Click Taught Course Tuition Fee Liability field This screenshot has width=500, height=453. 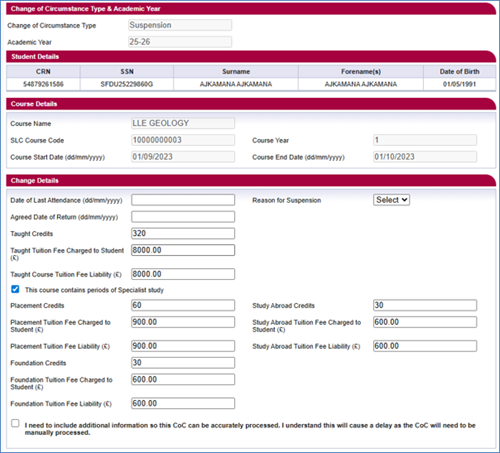183,274
